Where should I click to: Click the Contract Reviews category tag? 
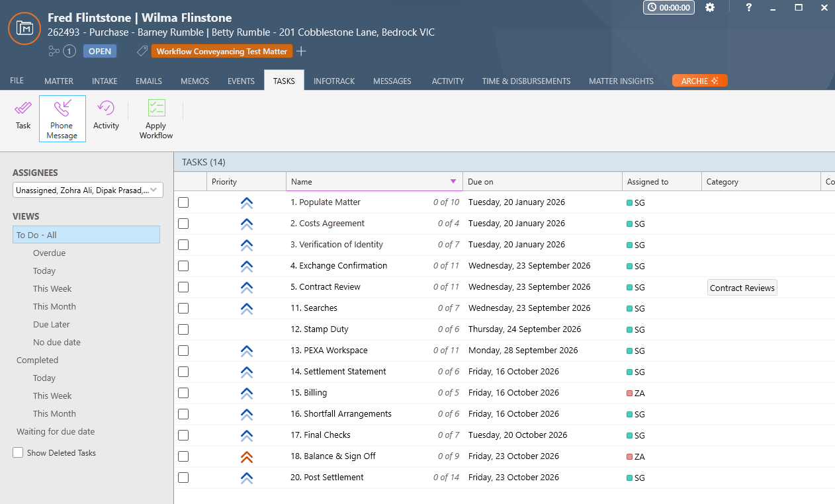click(x=742, y=288)
